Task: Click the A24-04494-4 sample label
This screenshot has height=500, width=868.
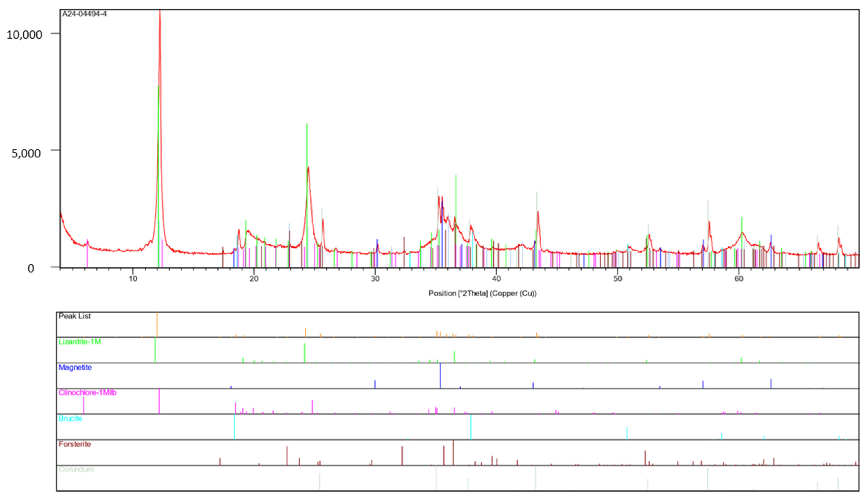Action: tap(84, 14)
